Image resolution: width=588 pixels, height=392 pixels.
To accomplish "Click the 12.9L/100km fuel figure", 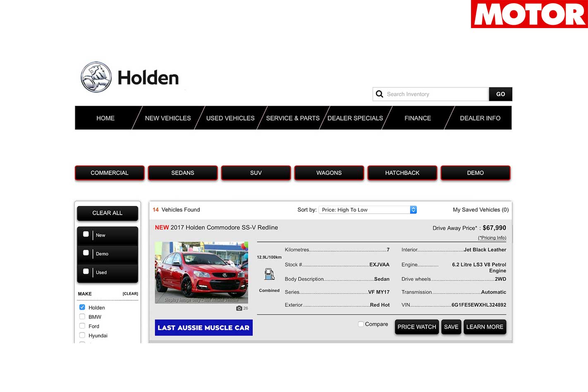I will coord(269,257).
